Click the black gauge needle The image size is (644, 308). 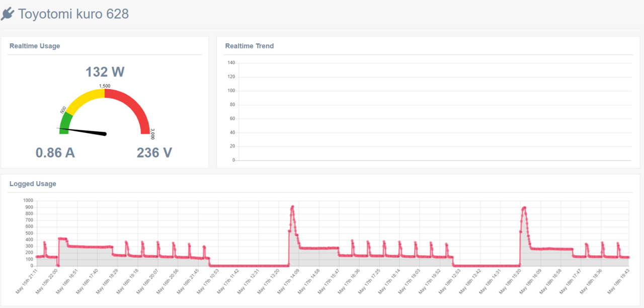pos(82,131)
